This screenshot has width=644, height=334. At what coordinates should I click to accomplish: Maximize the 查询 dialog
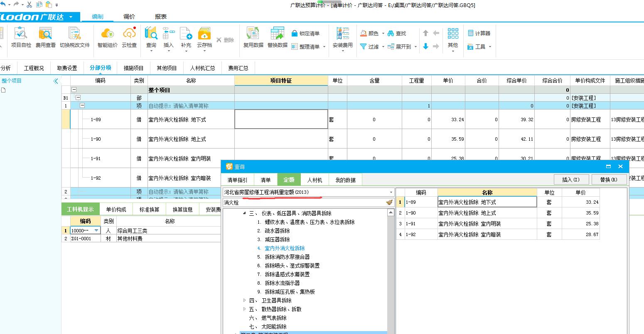(608, 166)
